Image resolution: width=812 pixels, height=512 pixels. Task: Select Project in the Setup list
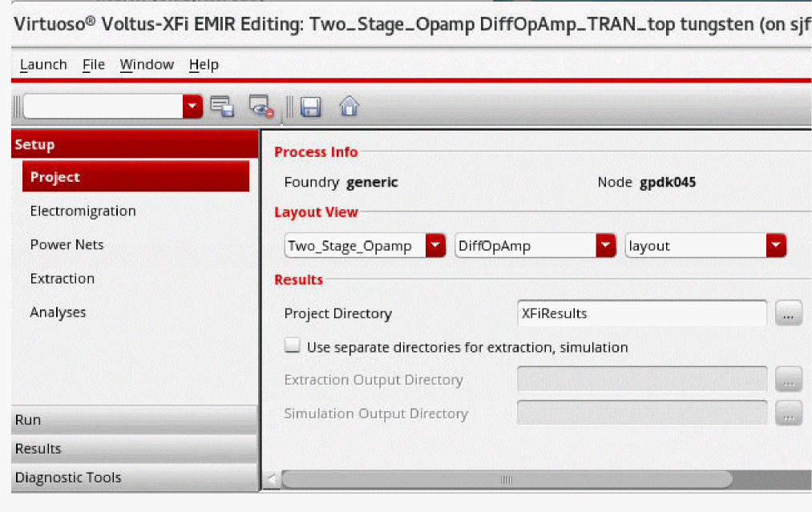[x=135, y=176]
